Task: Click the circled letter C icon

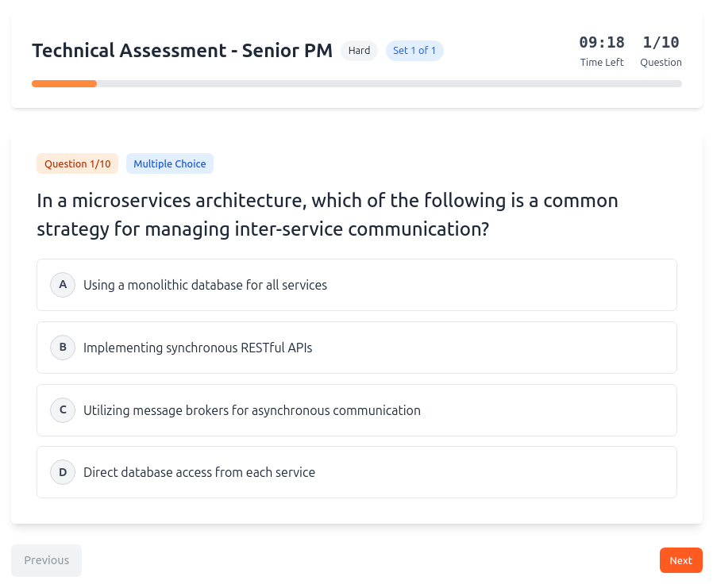Action: tap(63, 409)
